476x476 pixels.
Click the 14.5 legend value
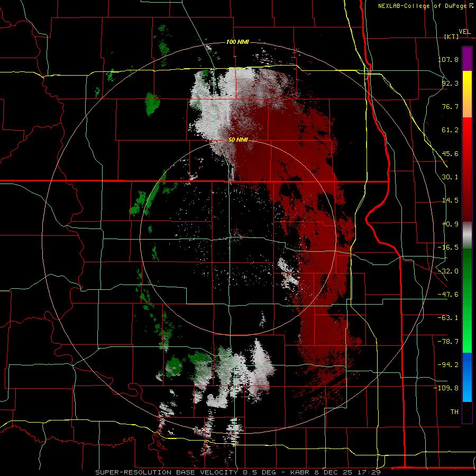click(x=450, y=200)
